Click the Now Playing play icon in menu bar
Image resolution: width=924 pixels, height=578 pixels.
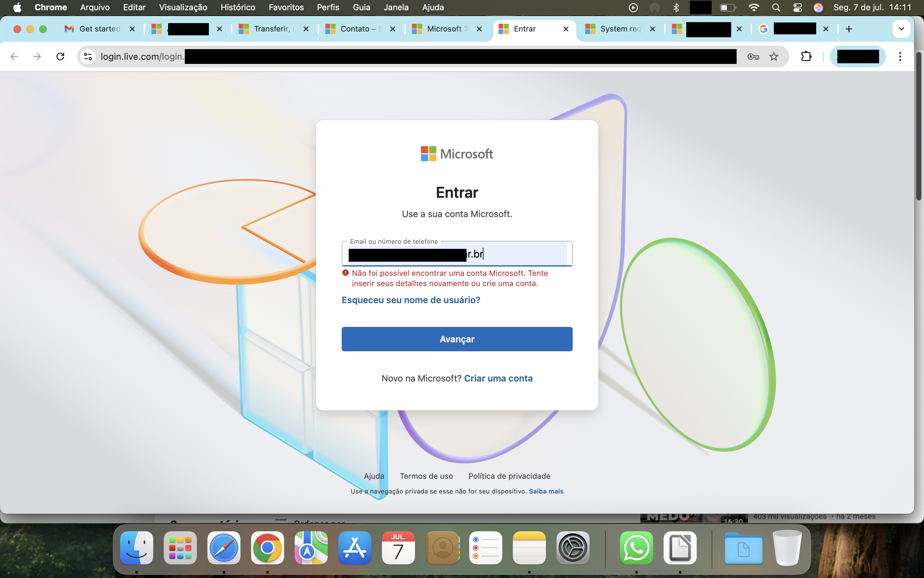(x=633, y=7)
